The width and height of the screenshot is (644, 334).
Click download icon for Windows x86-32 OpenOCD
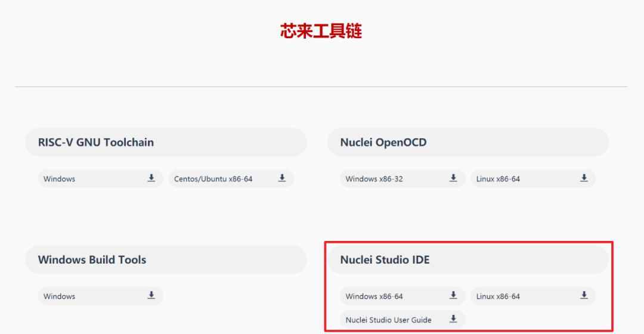453,178
